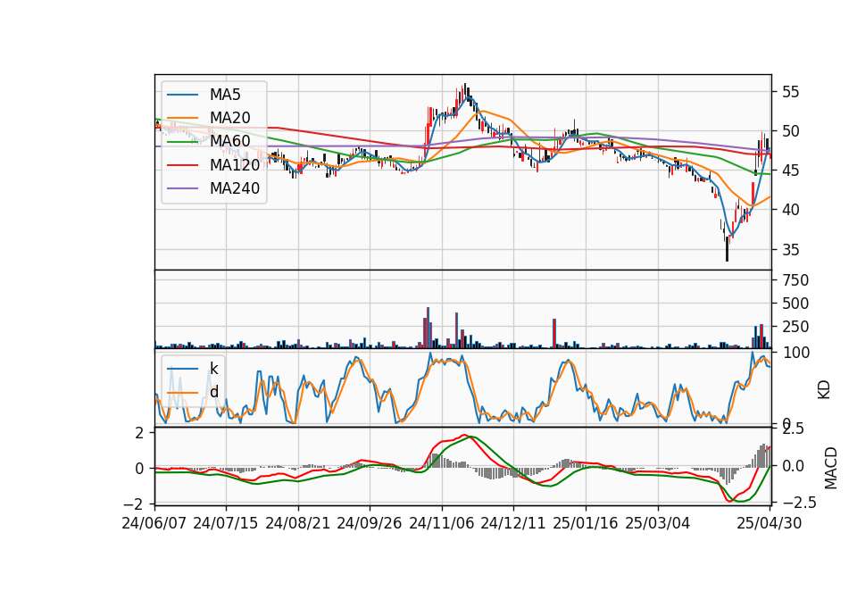
Task: Click the 24/12/11 date label
Action: tap(513, 523)
